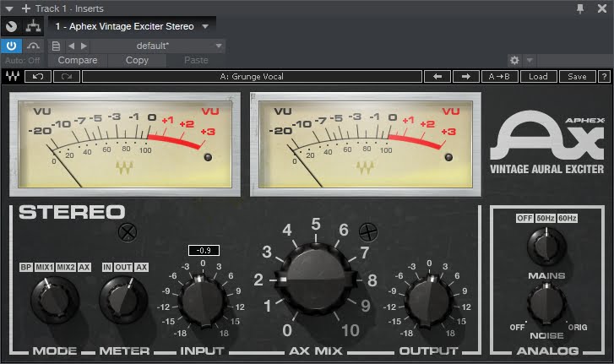Open the Waves logo menu
614x364 pixels.
click(x=13, y=76)
